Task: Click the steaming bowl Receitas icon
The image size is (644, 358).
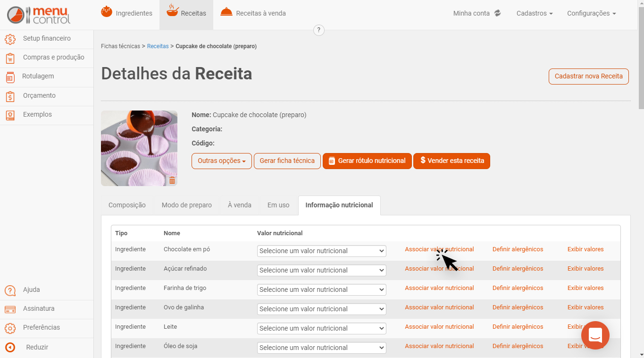Action: point(173,11)
